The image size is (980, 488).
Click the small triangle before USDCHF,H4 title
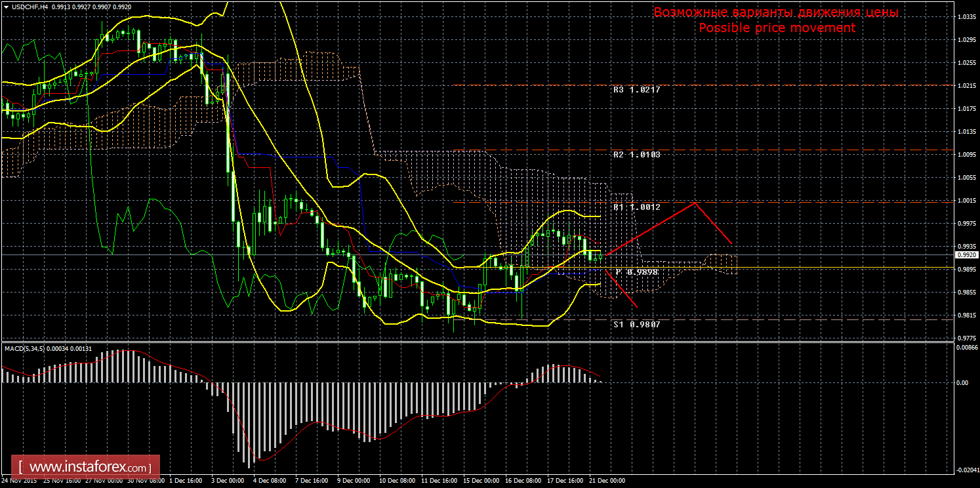coord(6,7)
